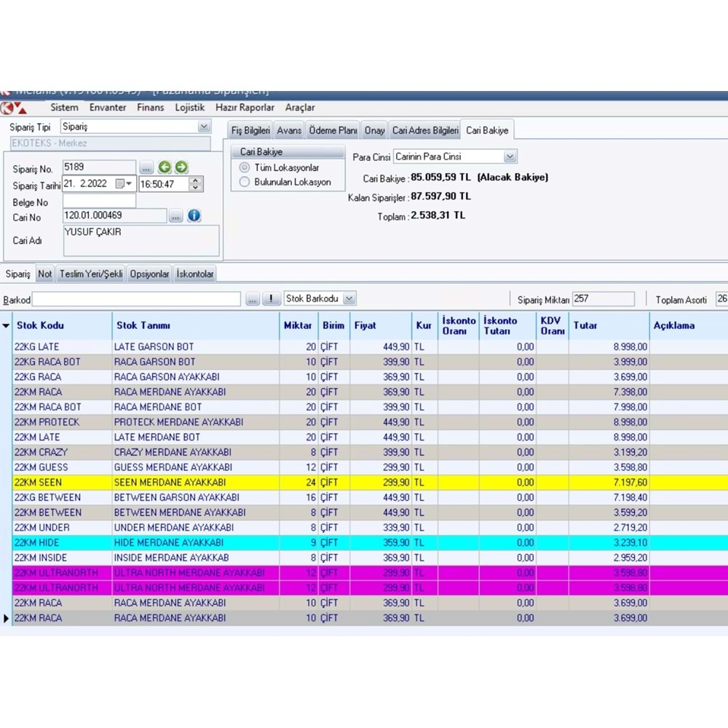Switch to the Ödeme Planı tab
This screenshot has height=728, width=728.
pyautogui.click(x=333, y=130)
